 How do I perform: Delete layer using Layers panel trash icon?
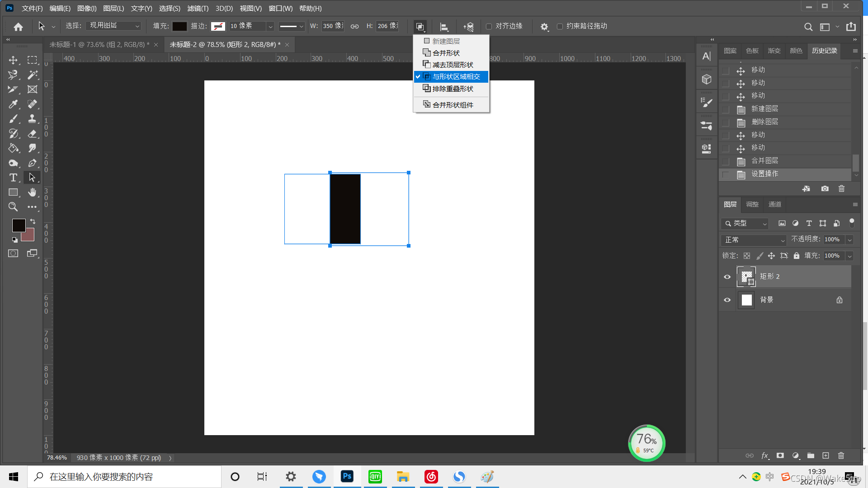tap(841, 455)
